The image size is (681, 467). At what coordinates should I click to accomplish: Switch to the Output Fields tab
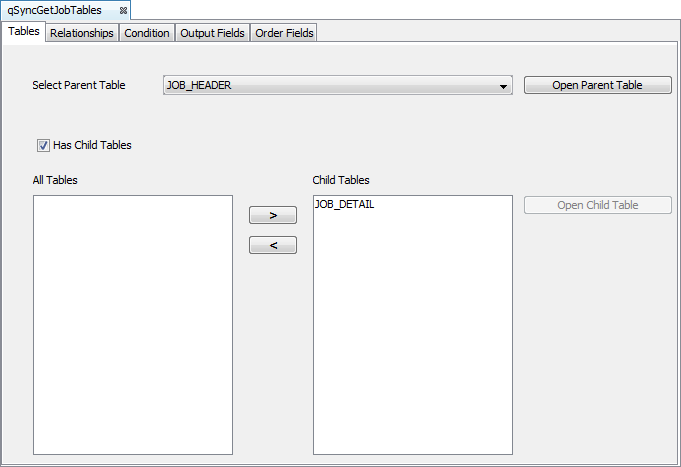[212, 33]
